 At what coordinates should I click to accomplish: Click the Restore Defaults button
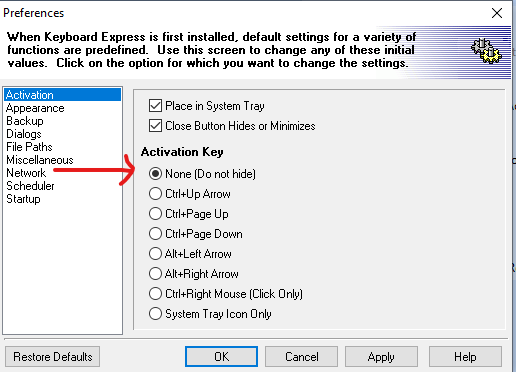(x=52, y=357)
